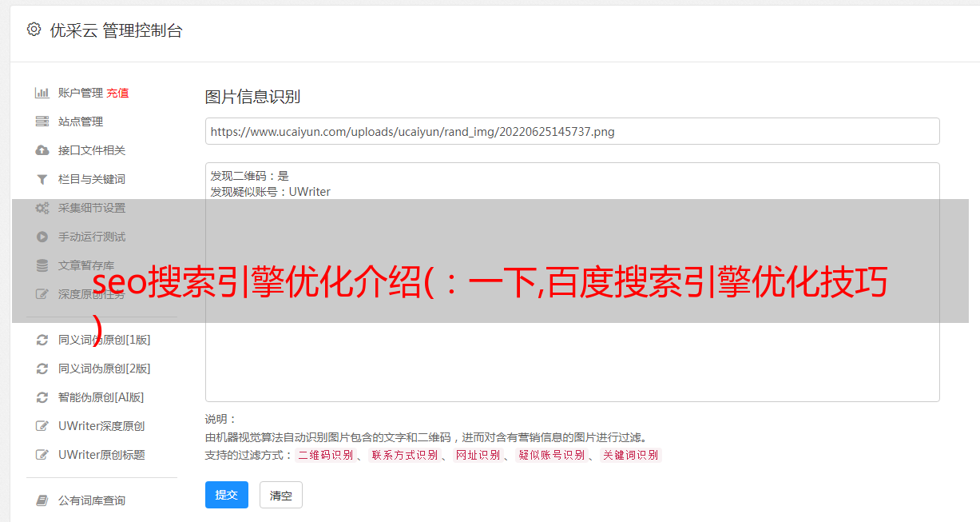Viewport: 980px width, 522px height.
Task: Click the gear icon beside 优采云 管理控制台
Action: 34,30
